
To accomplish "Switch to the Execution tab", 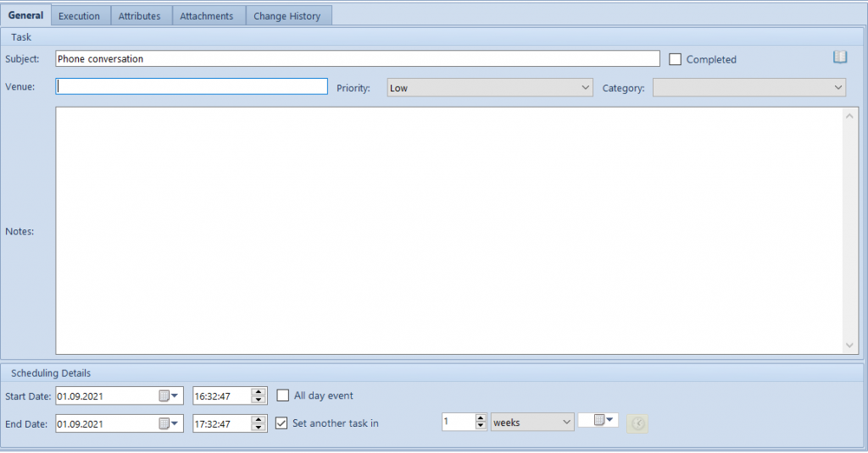I will point(79,16).
